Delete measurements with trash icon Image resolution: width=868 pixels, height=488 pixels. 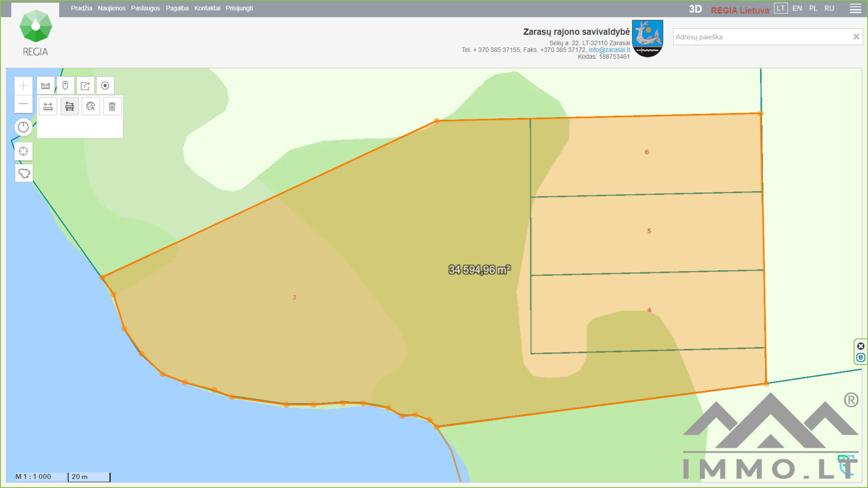(112, 107)
